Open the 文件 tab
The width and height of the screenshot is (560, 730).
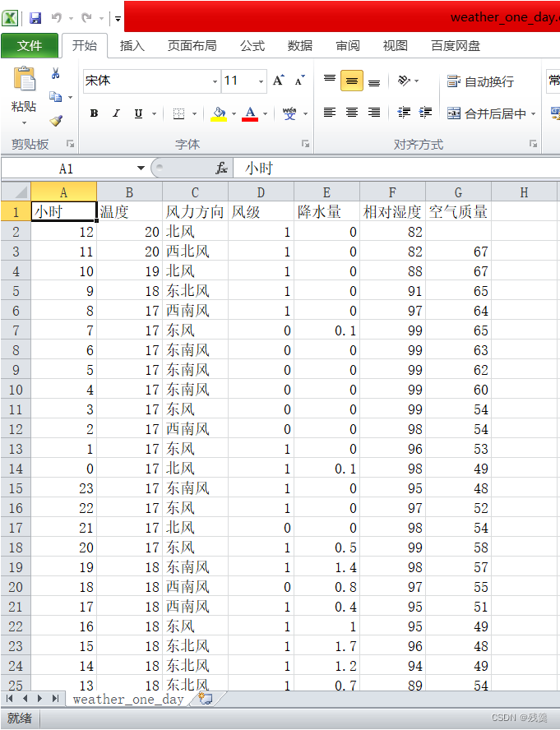click(x=30, y=46)
